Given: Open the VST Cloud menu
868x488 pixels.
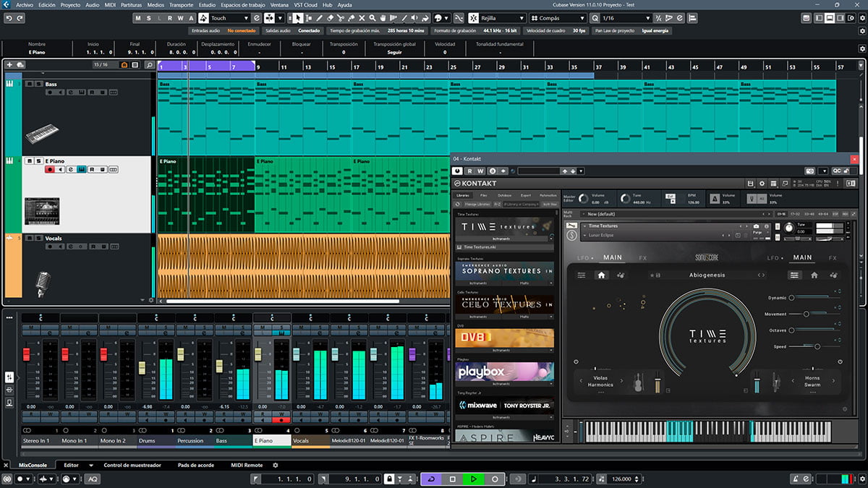Looking at the screenshot, I should click(305, 4).
